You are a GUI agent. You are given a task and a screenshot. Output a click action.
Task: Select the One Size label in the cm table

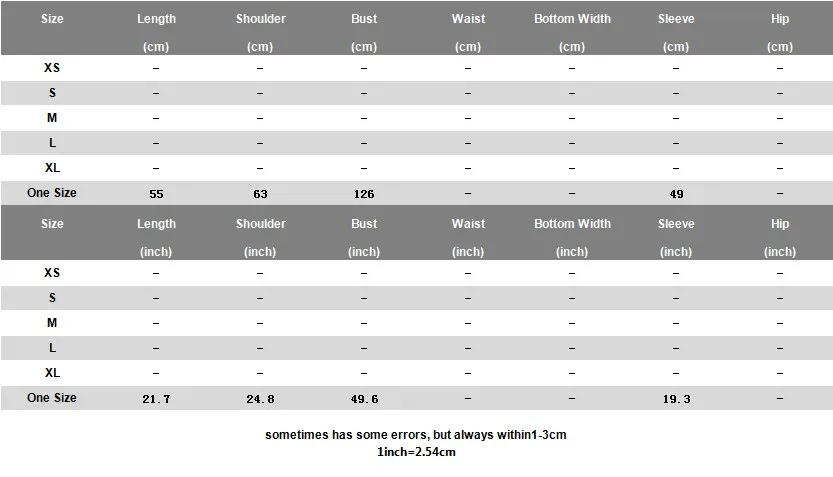point(52,193)
